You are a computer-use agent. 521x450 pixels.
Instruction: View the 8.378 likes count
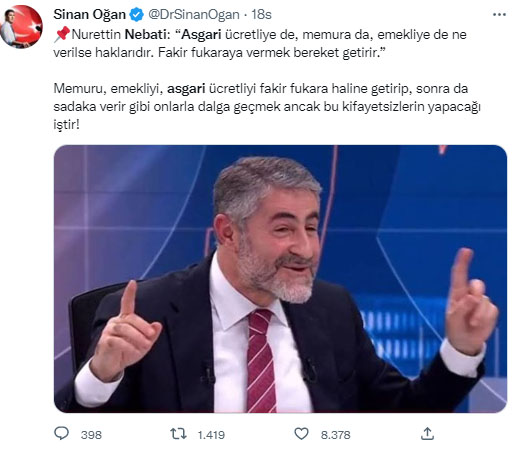click(x=335, y=435)
